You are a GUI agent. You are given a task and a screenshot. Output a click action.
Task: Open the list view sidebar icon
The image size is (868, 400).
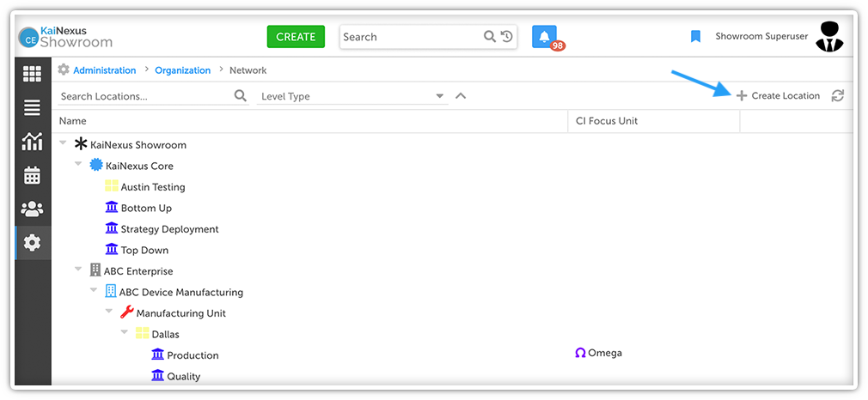point(32,107)
